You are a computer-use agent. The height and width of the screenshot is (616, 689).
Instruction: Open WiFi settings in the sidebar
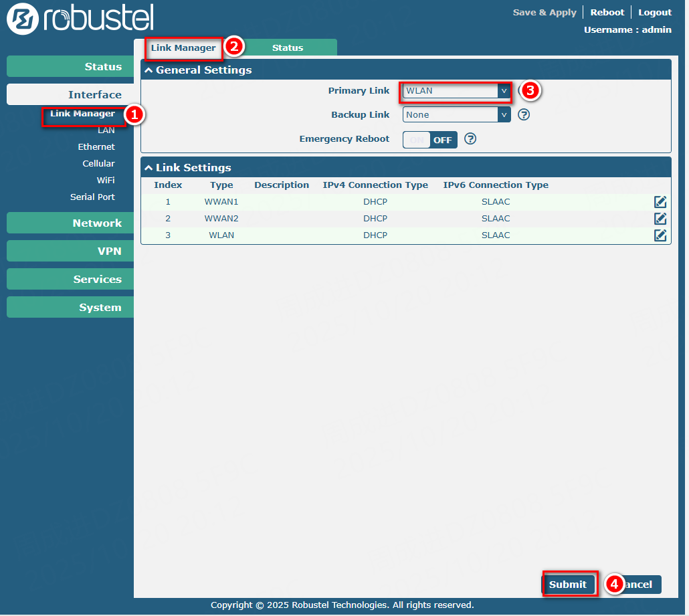(x=105, y=181)
